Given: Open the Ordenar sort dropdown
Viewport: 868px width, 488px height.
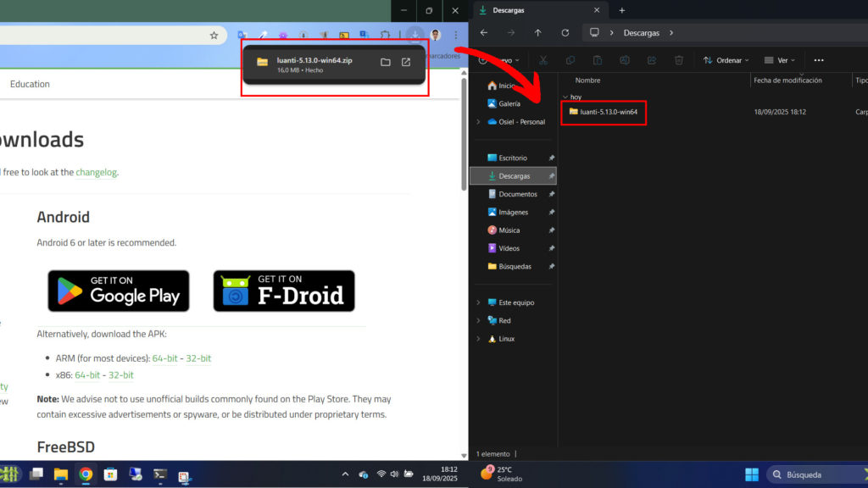Looking at the screenshot, I should [726, 60].
